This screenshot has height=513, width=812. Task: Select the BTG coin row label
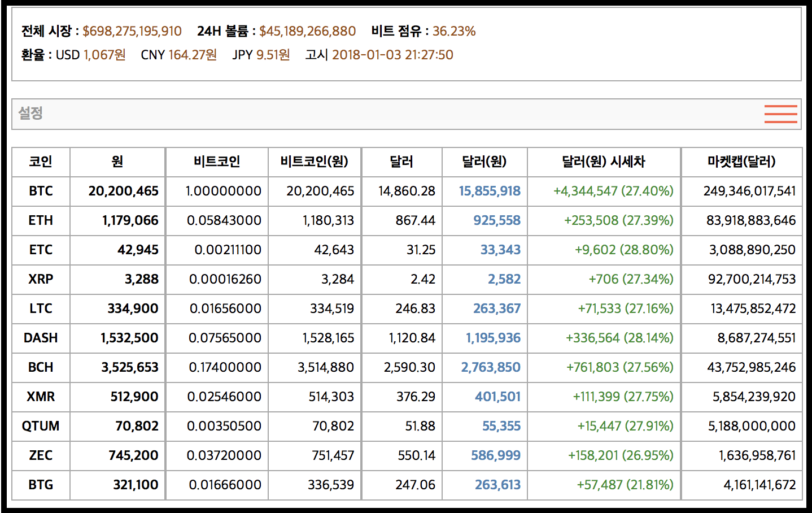click(41, 485)
